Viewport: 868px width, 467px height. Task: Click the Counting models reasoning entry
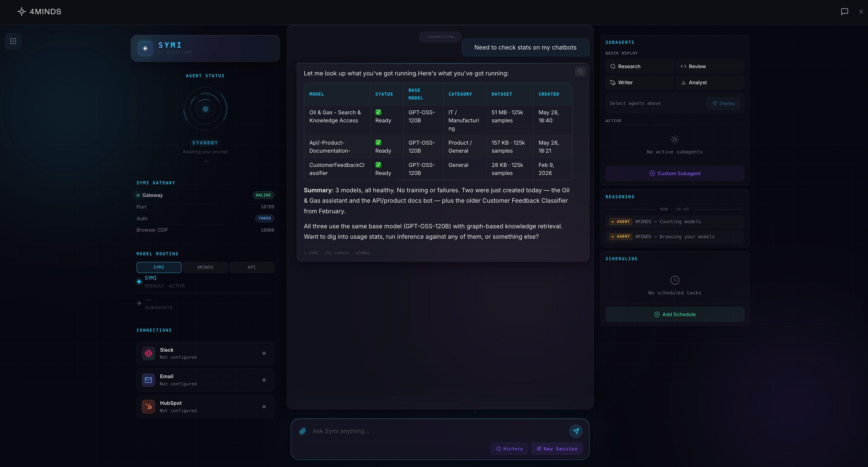675,222
